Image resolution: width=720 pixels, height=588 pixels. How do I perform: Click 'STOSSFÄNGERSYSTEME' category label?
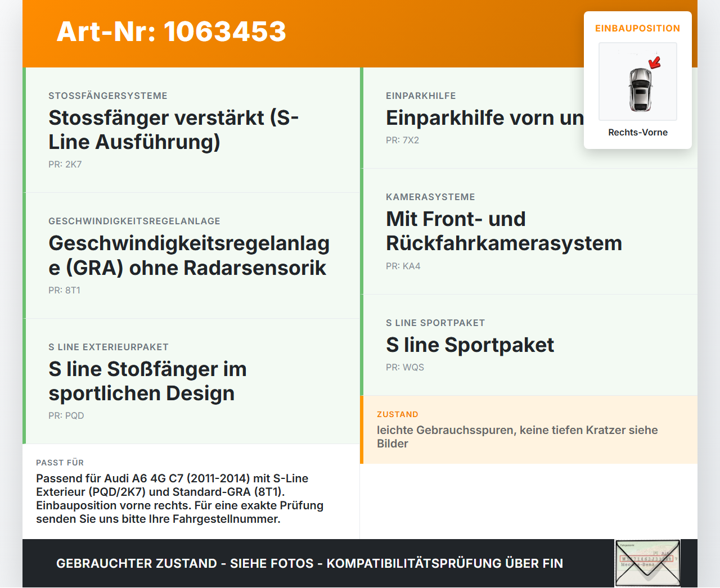click(x=108, y=96)
